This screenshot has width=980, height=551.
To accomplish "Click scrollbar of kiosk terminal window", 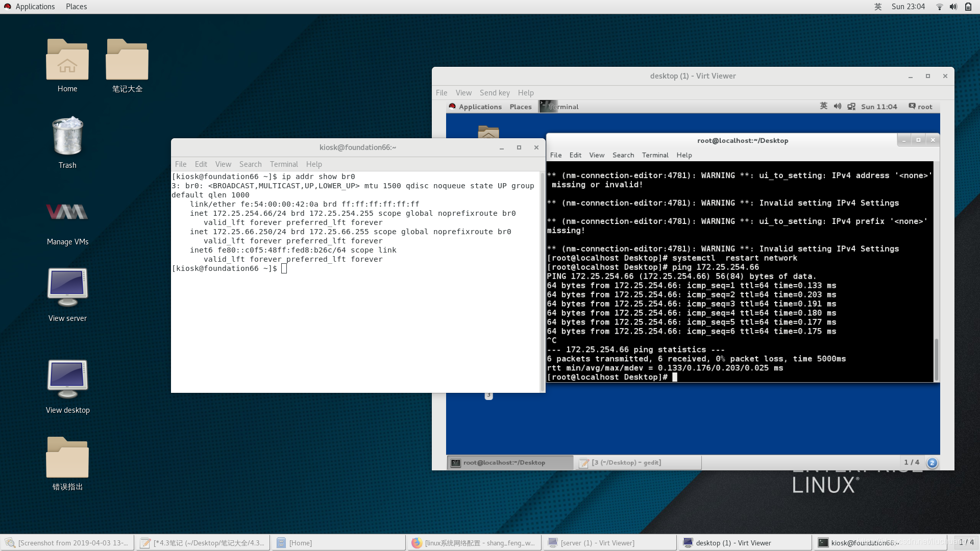I will (542, 282).
